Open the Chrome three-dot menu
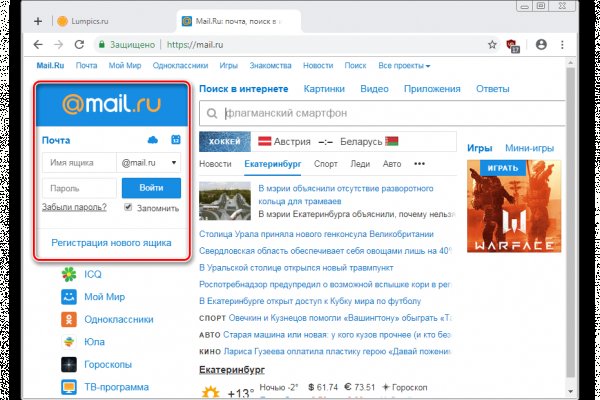 tap(564, 45)
